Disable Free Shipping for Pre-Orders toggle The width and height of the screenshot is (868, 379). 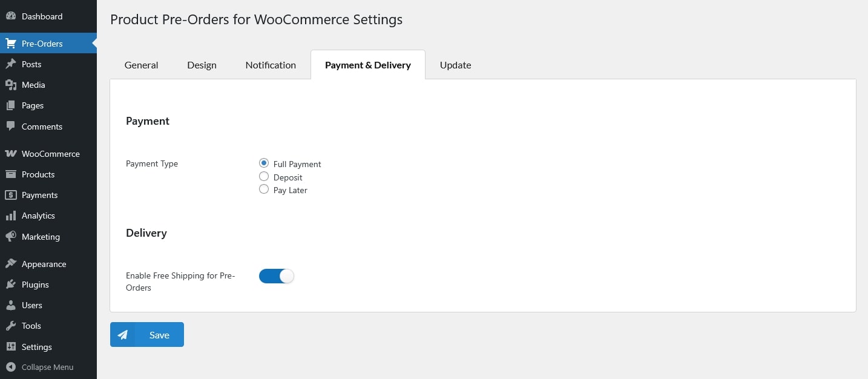277,276
